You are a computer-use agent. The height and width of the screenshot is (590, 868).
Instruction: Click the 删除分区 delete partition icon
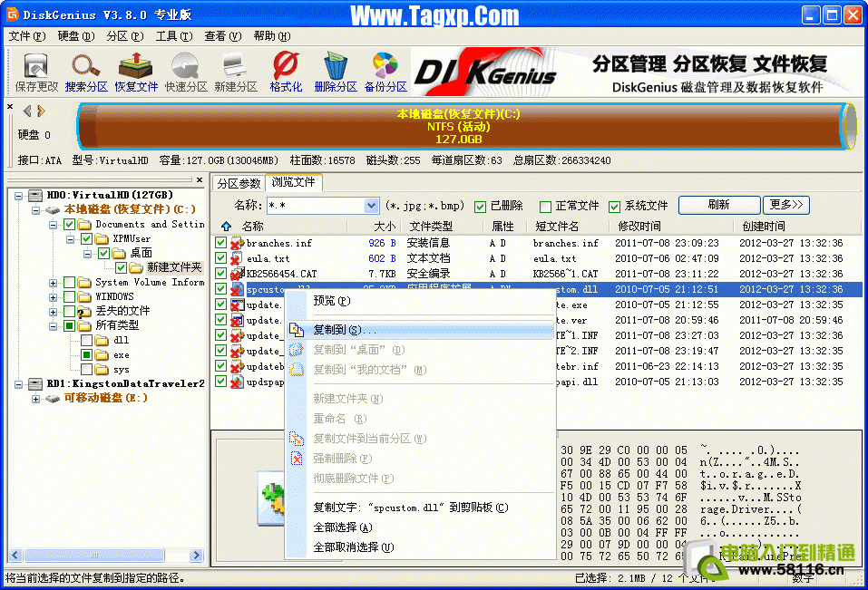tap(335, 72)
